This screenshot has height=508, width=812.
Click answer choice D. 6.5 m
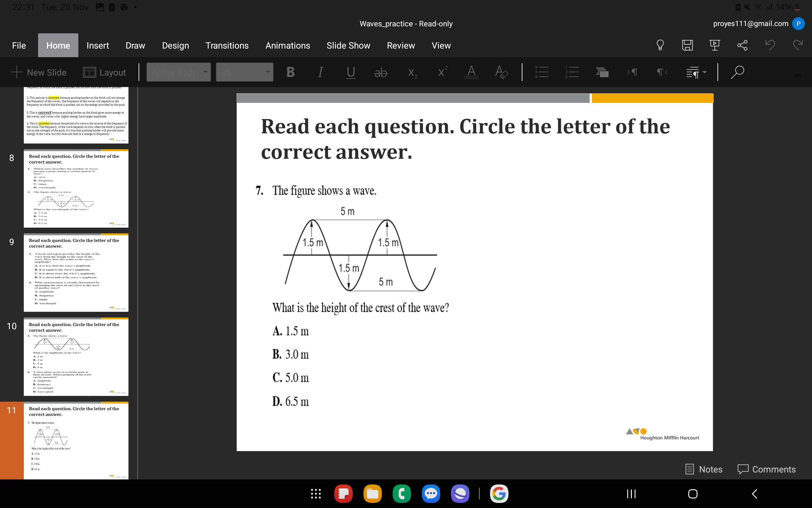(291, 401)
